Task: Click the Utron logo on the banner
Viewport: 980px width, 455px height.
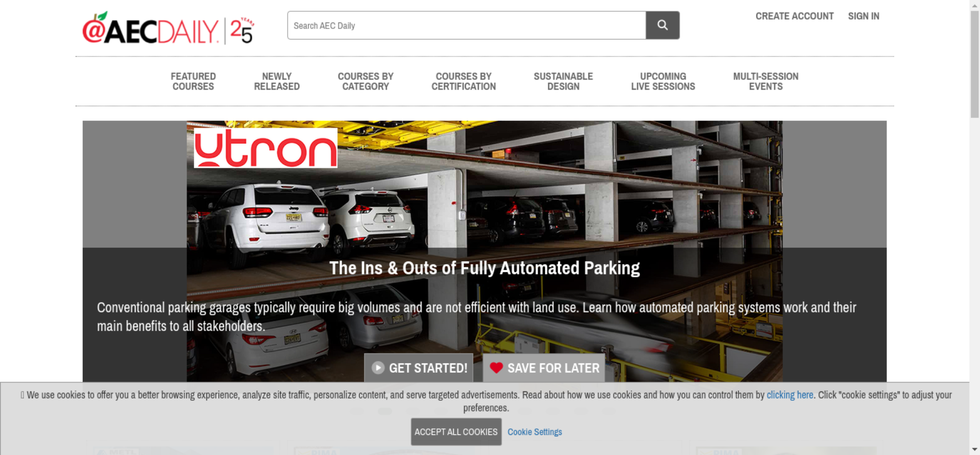Action: 266,148
